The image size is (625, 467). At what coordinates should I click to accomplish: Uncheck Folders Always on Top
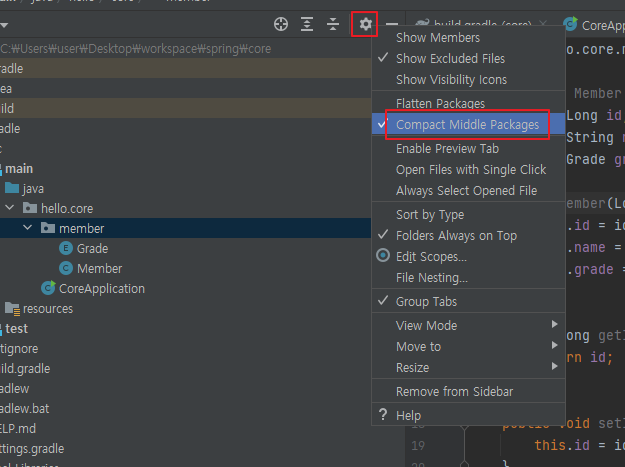click(x=468, y=235)
